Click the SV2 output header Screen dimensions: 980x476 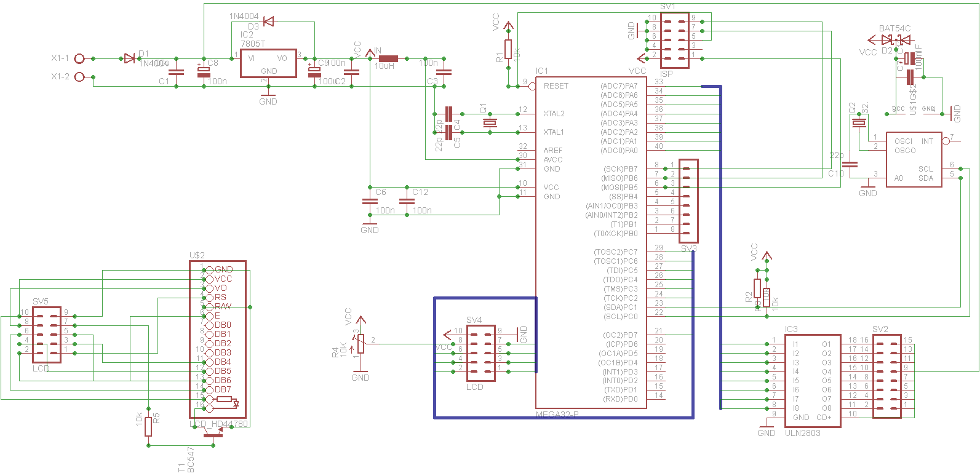click(887, 376)
